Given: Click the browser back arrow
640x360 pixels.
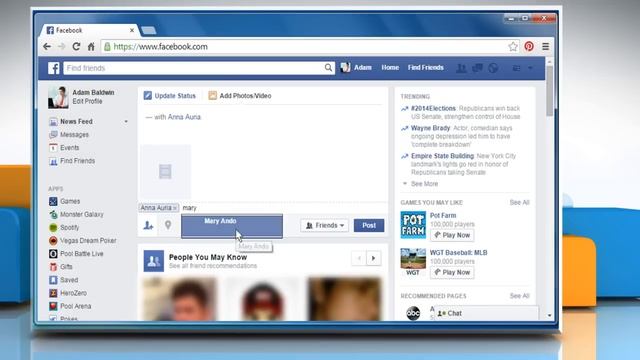Looking at the screenshot, I should 47,47.
